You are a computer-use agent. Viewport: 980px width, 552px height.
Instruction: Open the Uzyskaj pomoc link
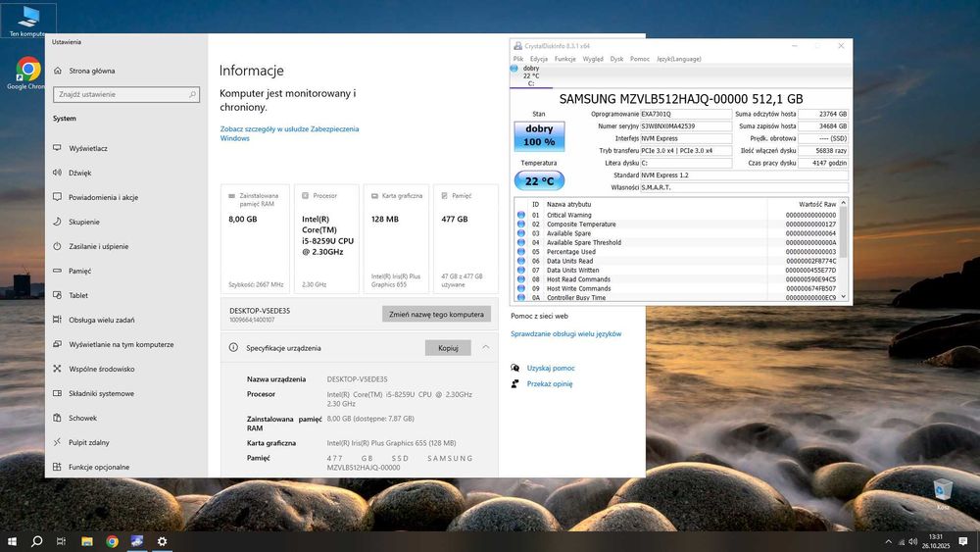(551, 369)
